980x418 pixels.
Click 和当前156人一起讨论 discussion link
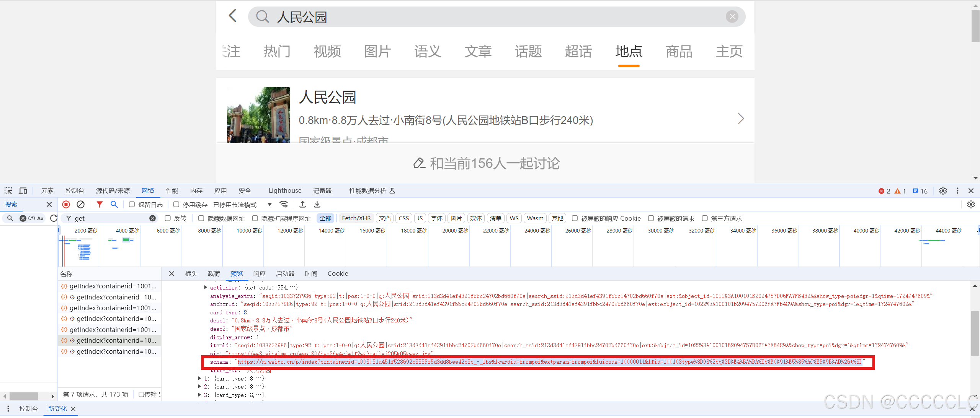point(486,164)
